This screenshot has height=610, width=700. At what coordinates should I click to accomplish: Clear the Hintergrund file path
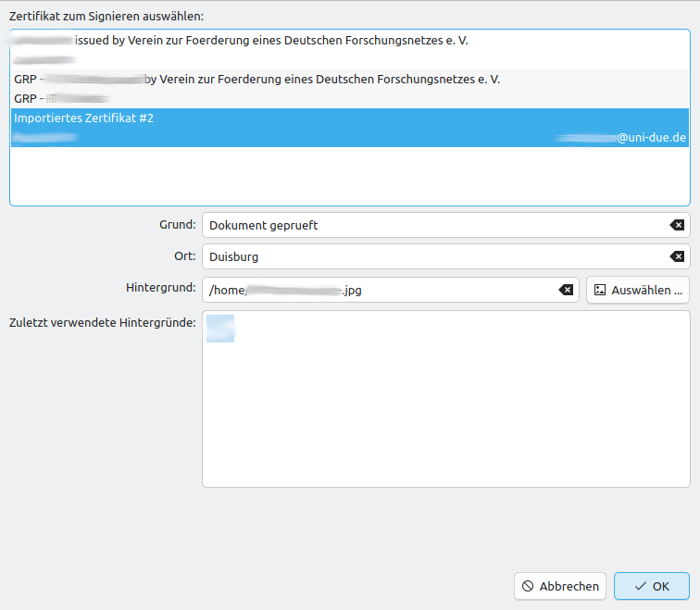566,290
